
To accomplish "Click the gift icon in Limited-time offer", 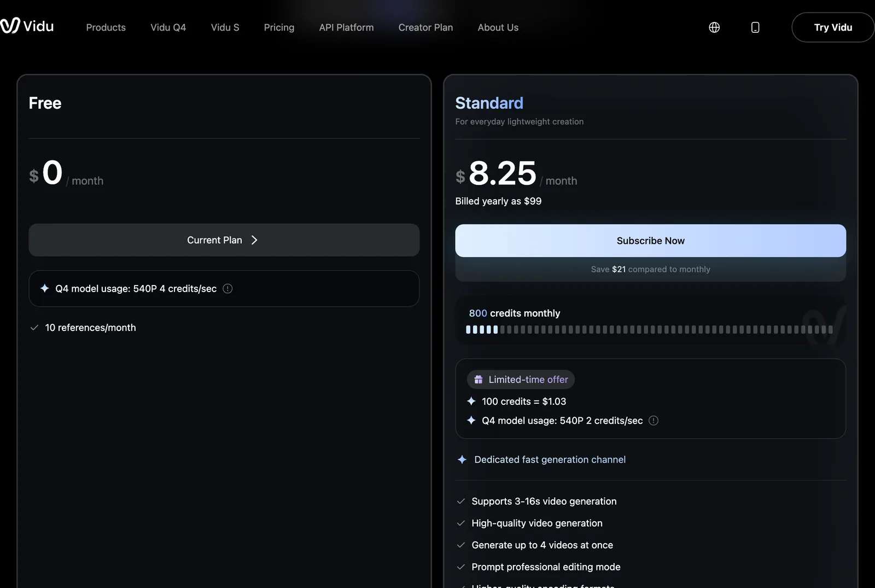I will click(479, 380).
